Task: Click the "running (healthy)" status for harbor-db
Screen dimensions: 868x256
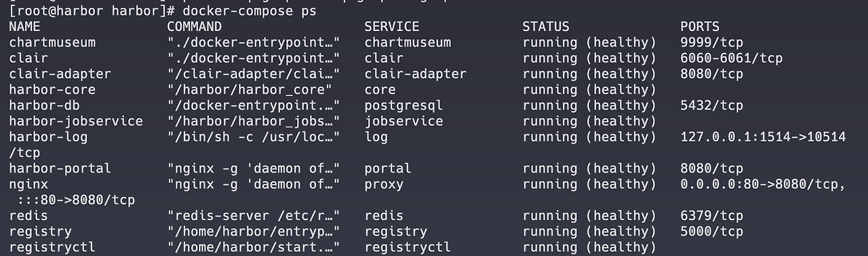Action: [x=589, y=105]
